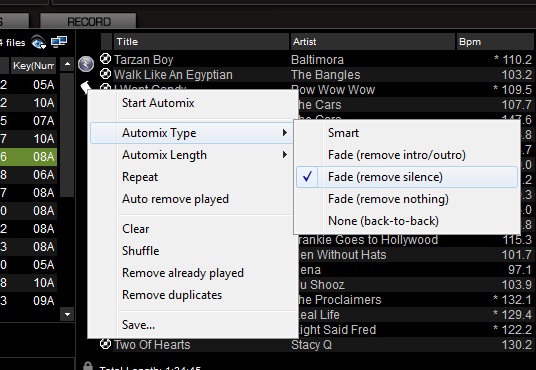Click the disc icon next to Tarzan Boy

105,59
